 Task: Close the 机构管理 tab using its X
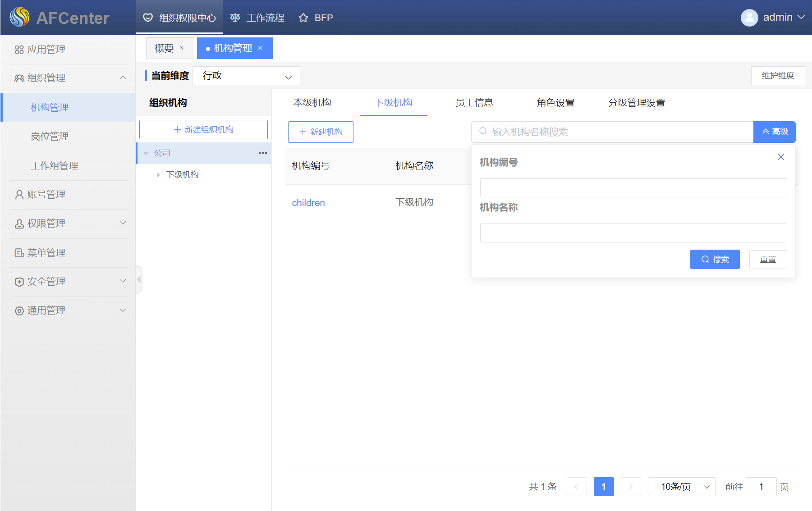260,48
